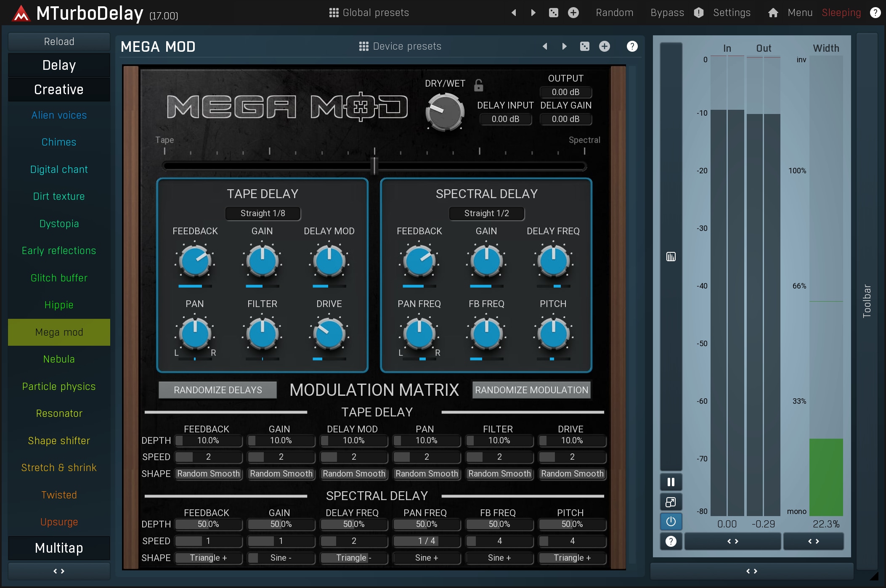This screenshot has width=886, height=588.
Task: Open Tape Feedback Random Smooth shape selector
Action: coord(208,474)
